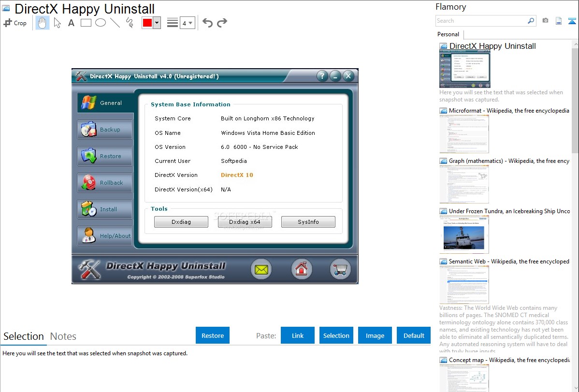This screenshot has height=392, width=579.
Task: Open the Microformat Wikipedia snapshot thumbnail
Action: coord(464,134)
